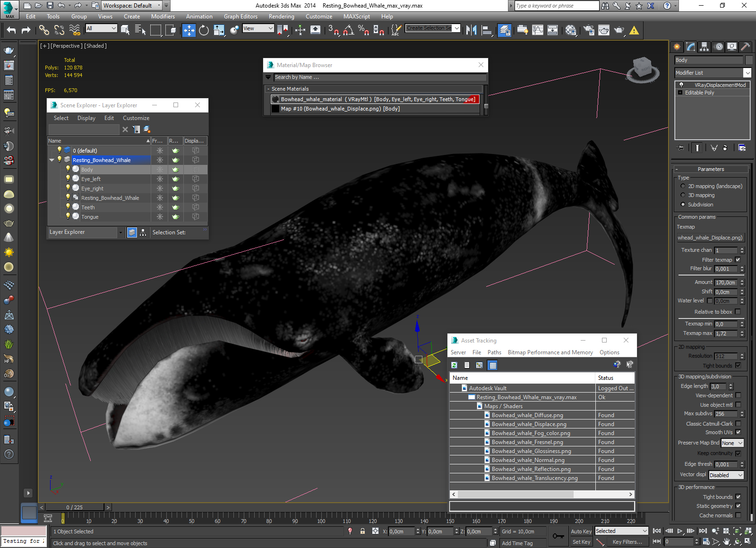
Task: Click Key Filters button
Action: click(627, 542)
